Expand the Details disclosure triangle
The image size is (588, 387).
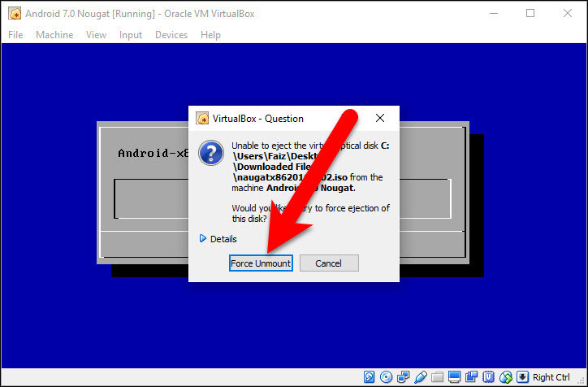click(x=203, y=238)
